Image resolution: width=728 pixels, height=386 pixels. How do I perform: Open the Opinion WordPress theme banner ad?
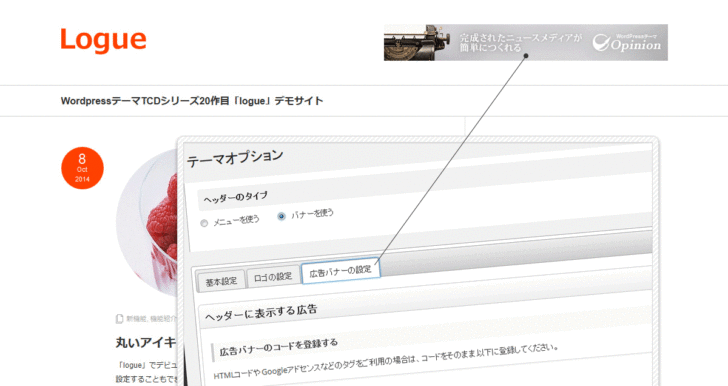[x=526, y=42]
